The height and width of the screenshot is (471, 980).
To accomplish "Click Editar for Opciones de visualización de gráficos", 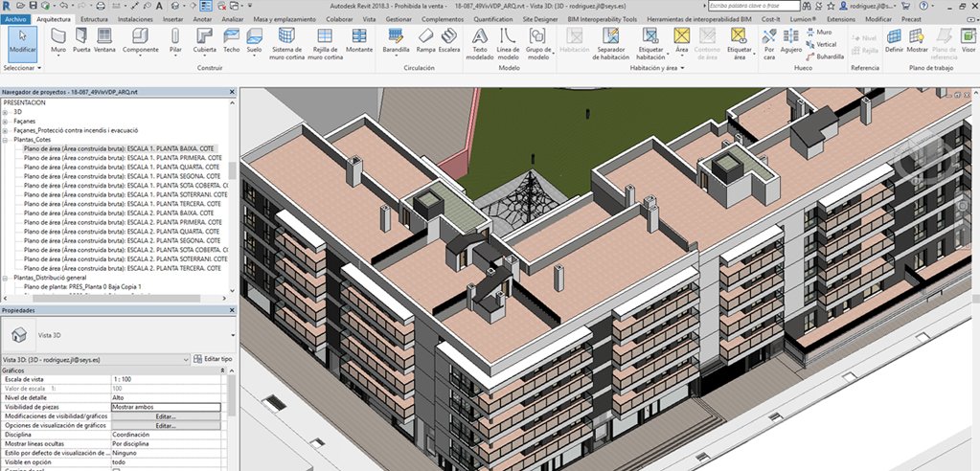I will click(x=166, y=425).
